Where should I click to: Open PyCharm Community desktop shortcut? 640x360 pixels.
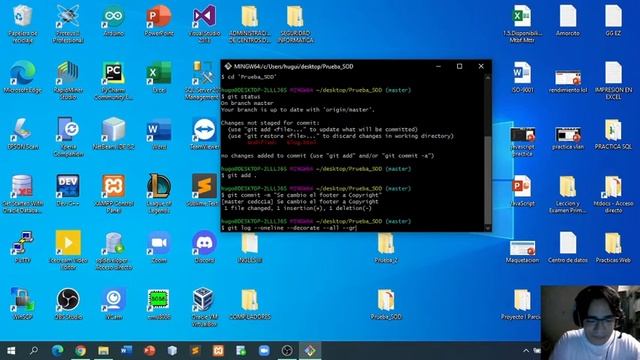(x=113, y=81)
